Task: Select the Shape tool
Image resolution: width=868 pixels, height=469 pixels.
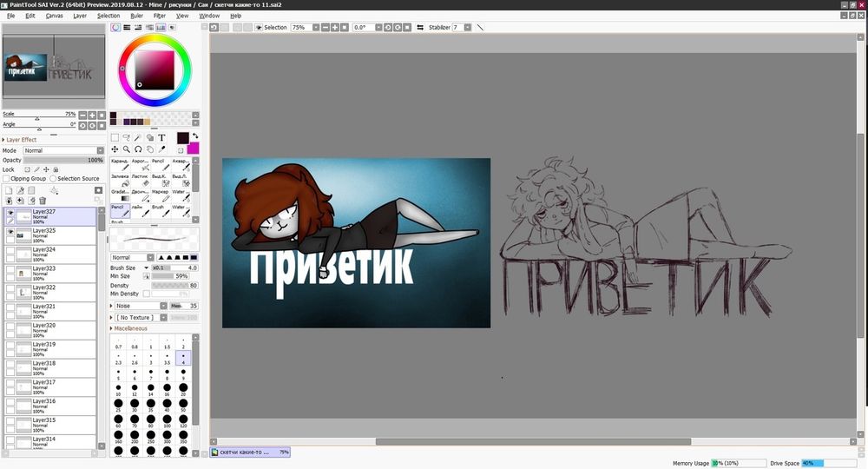Action: 150,137
